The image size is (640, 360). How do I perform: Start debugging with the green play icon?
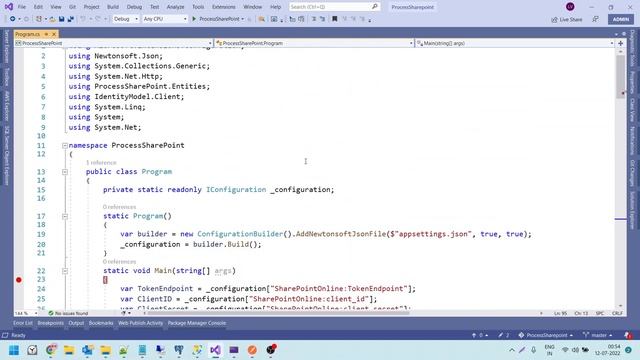click(x=194, y=19)
